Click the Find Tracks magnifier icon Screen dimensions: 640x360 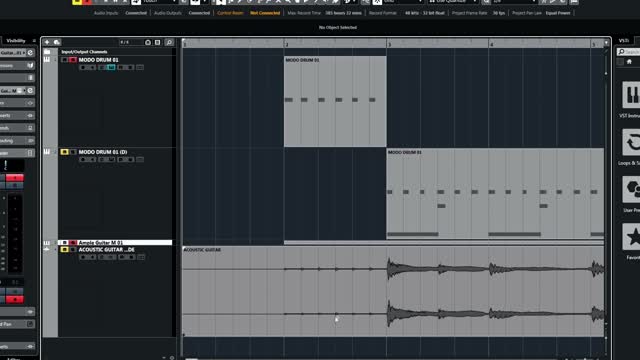[x=169, y=42]
